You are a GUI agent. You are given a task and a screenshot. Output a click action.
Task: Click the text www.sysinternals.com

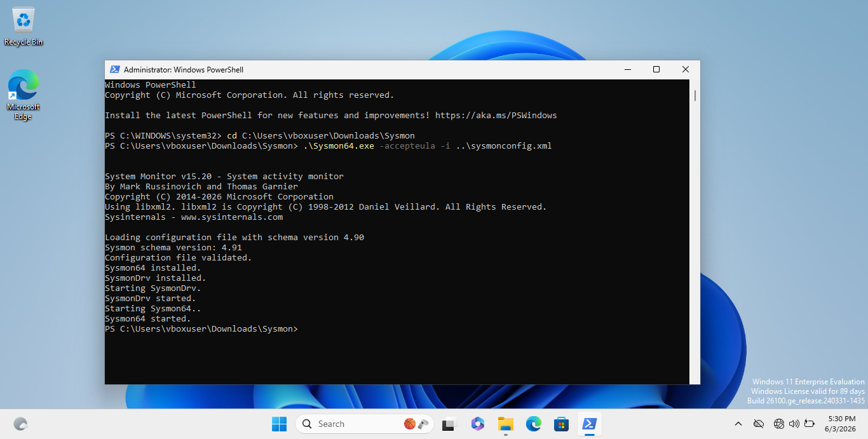(232, 217)
